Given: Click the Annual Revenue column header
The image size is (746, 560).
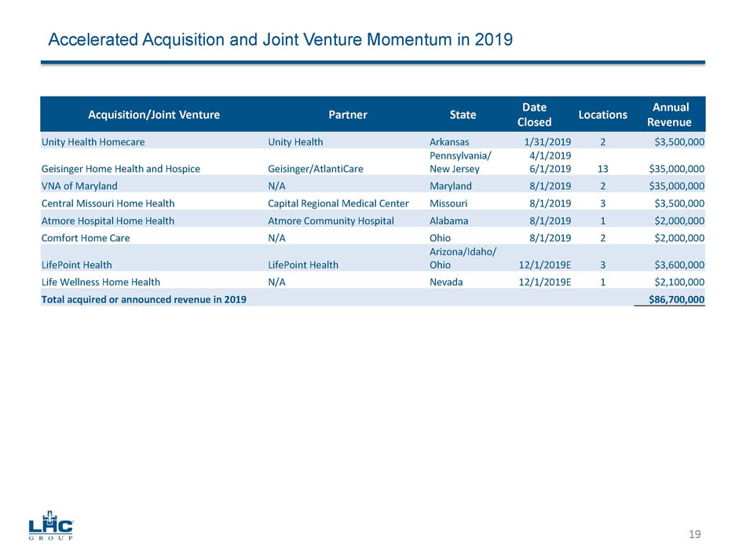Looking at the screenshot, I should pyautogui.click(x=669, y=115).
